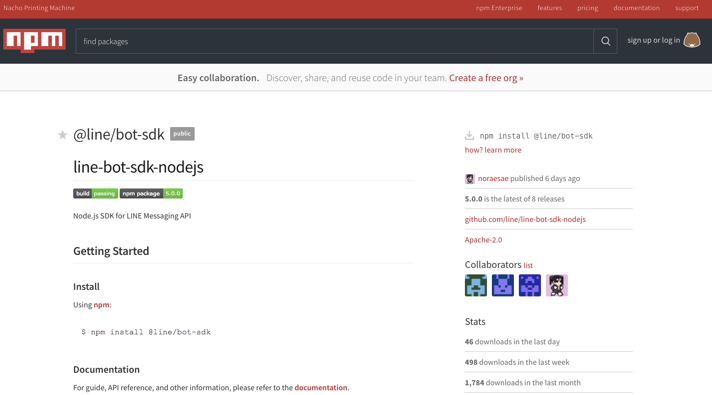Click '1,784 downloads in the last month'
The height and width of the screenshot is (395, 712).
click(522, 382)
